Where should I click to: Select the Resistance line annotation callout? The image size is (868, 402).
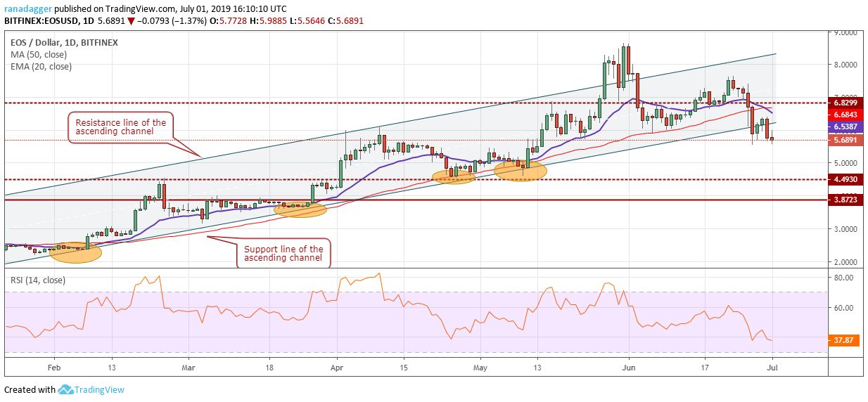click(120, 129)
